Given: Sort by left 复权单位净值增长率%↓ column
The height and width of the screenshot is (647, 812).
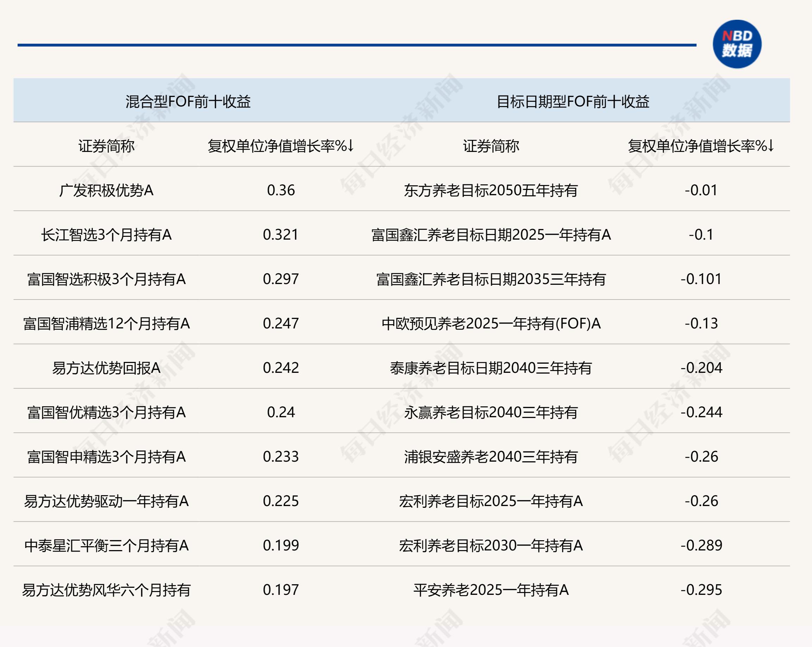Looking at the screenshot, I should [281, 146].
